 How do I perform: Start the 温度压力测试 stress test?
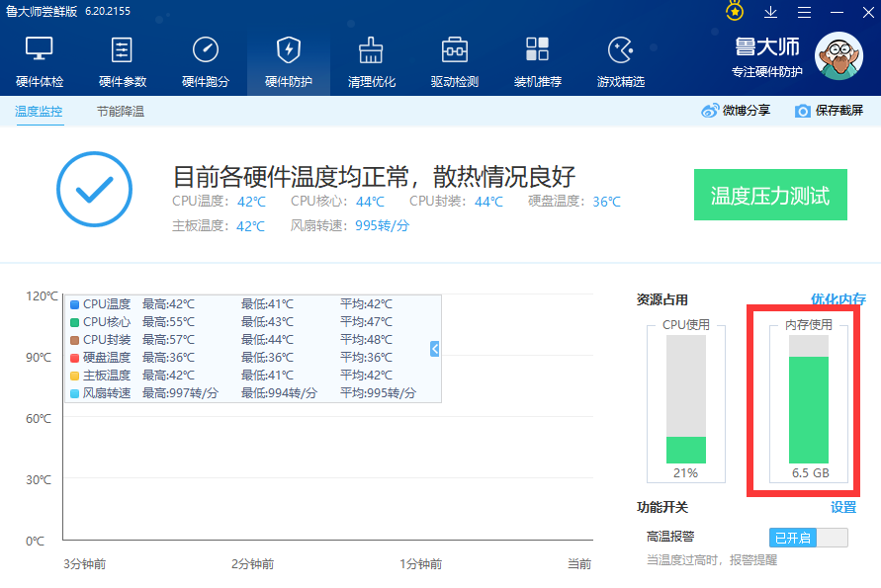(770, 195)
